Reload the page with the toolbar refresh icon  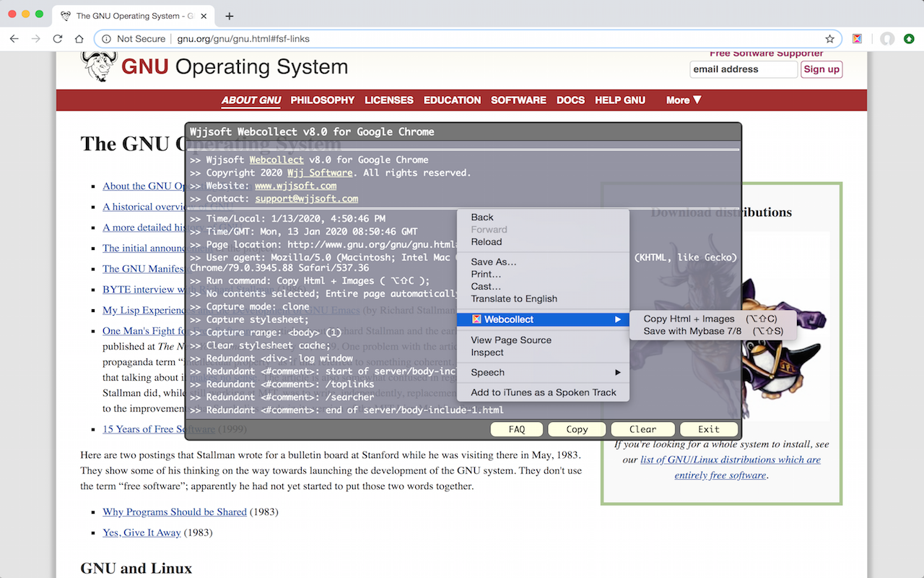click(x=58, y=39)
